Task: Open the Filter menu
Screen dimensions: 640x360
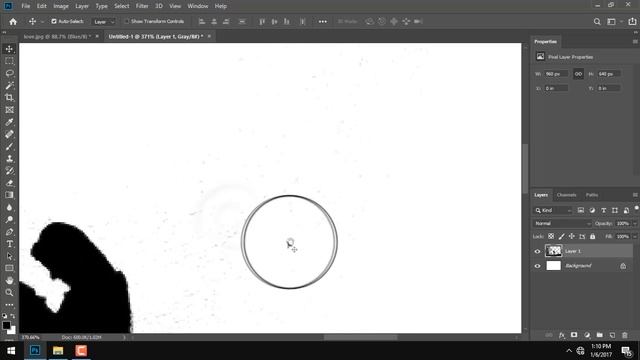Action: [x=142, y=6]
